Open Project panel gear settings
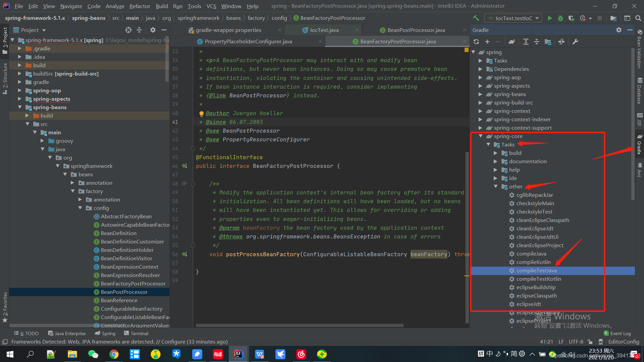 pyautogui.click(x=153, y=30)
